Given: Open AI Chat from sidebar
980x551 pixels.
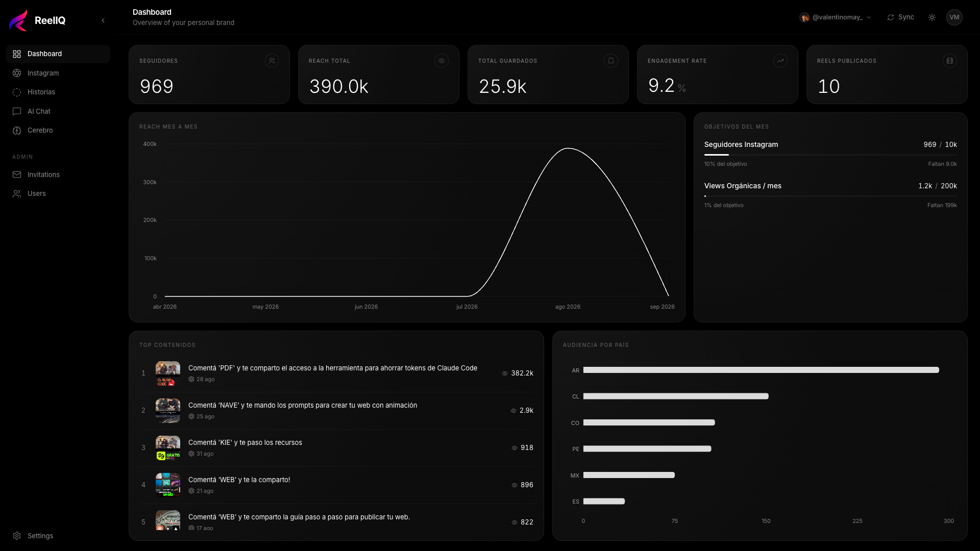Looking at the screenshot, I should 58,111.
